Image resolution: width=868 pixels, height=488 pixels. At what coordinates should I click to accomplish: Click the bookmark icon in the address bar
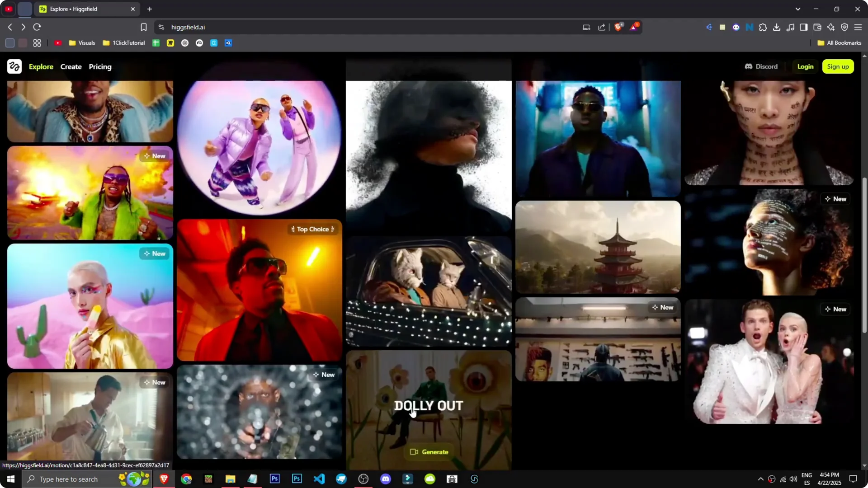(x=143, y=27)
